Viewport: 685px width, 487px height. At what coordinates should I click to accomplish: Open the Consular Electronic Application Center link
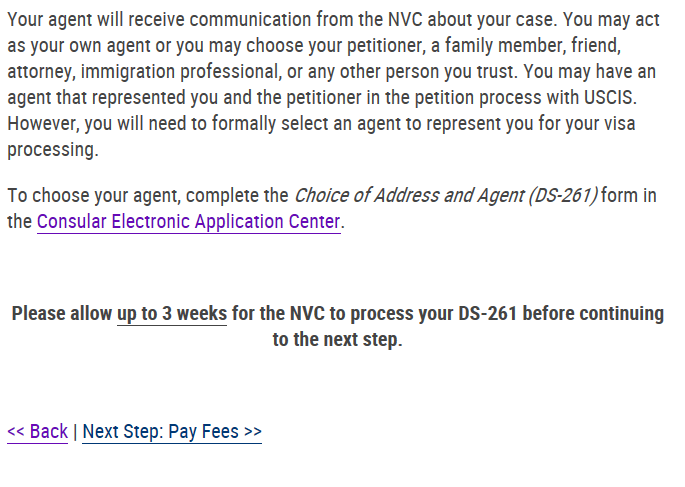188,221
